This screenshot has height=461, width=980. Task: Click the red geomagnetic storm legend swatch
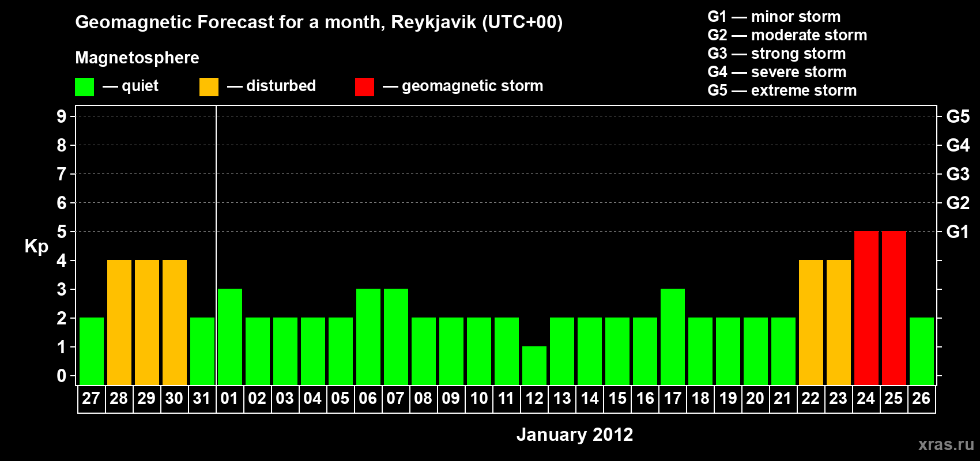click(364, 87)
